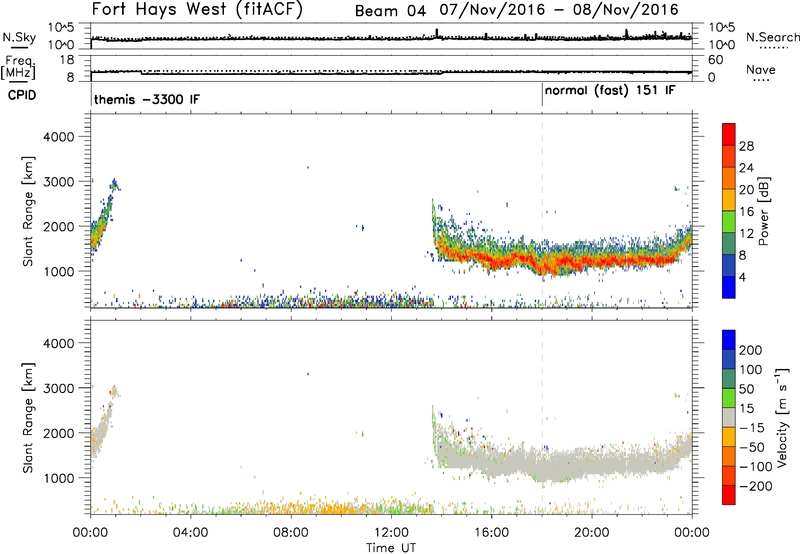Click the 'themis -3300 IF' mode label
Screen dimensions: 800x554
[x=147, y=99]
